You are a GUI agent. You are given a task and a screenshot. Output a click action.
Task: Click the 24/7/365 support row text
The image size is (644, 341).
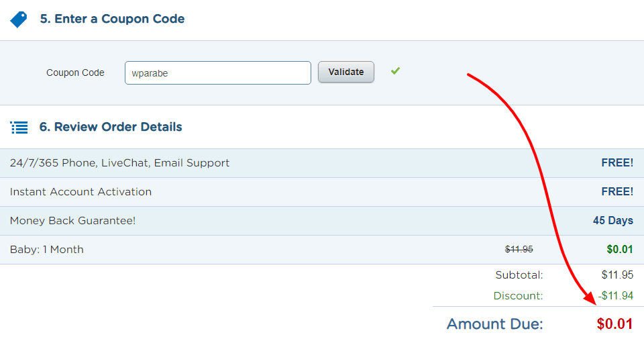coord(119,163)
